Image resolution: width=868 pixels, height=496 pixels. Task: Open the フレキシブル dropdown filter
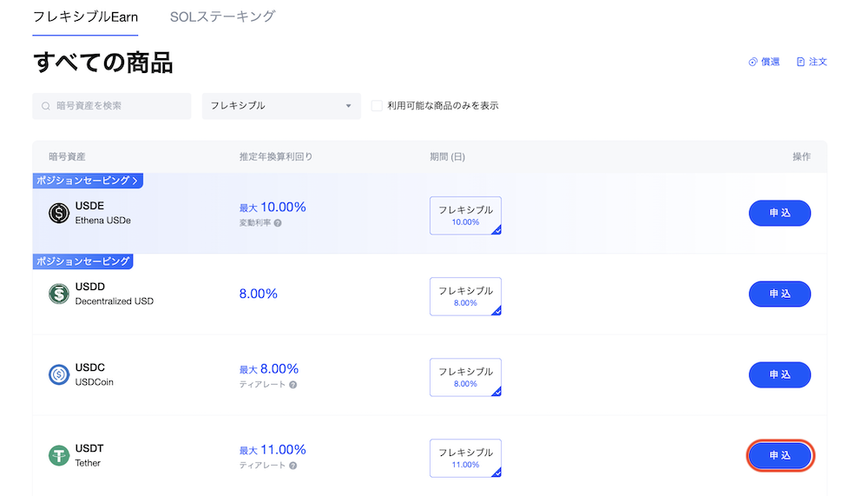coord(281,106)
